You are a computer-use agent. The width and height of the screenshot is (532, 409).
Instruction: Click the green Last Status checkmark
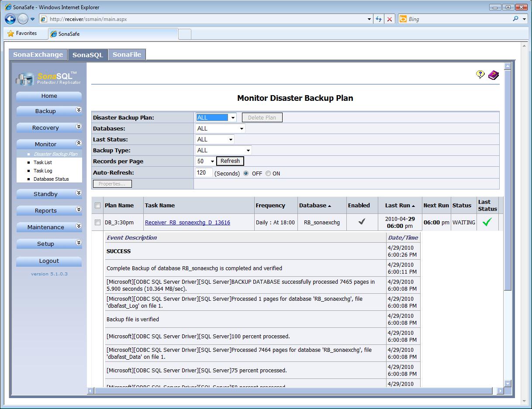(487, 222)
